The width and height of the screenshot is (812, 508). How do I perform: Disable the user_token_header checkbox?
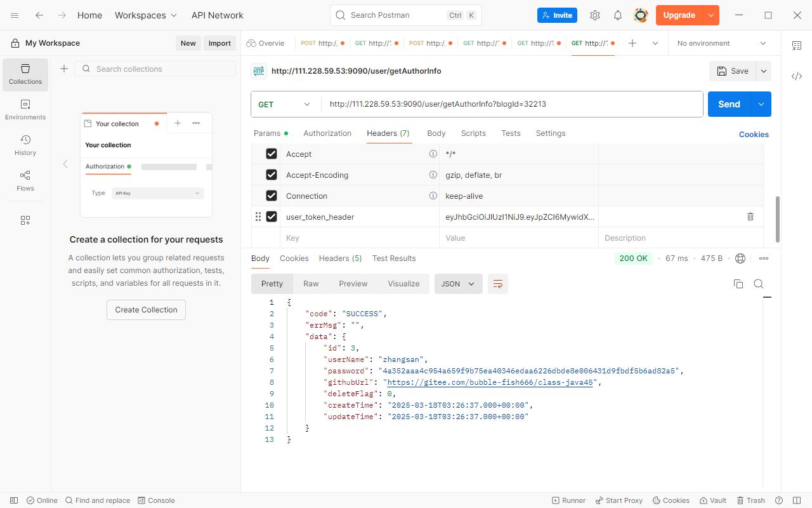pos(272,217)
